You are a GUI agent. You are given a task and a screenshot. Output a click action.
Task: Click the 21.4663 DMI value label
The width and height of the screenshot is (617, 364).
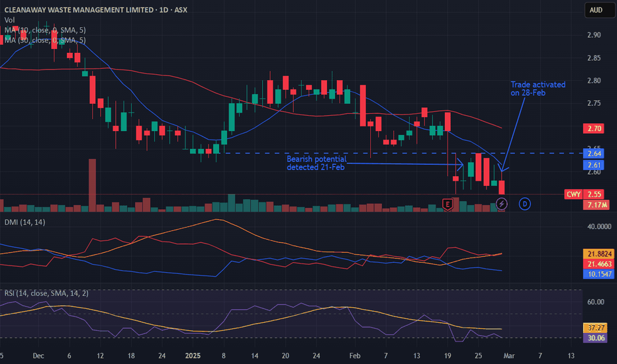600,264
